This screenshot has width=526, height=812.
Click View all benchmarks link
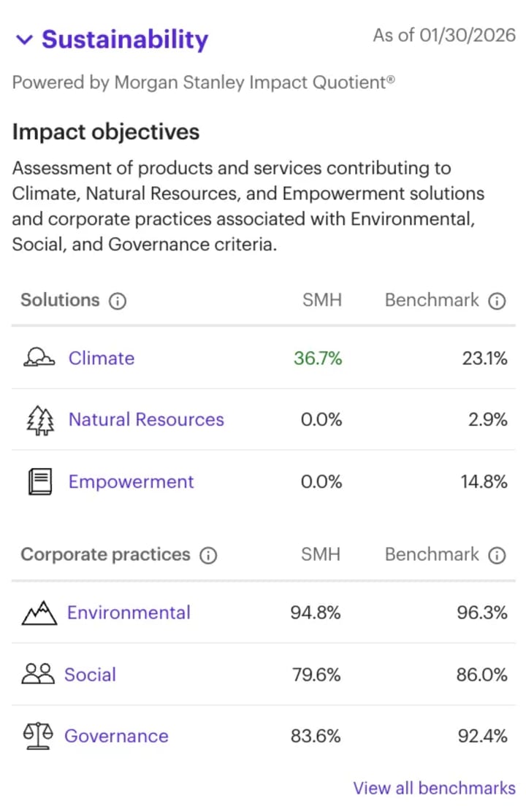(434, 789)
